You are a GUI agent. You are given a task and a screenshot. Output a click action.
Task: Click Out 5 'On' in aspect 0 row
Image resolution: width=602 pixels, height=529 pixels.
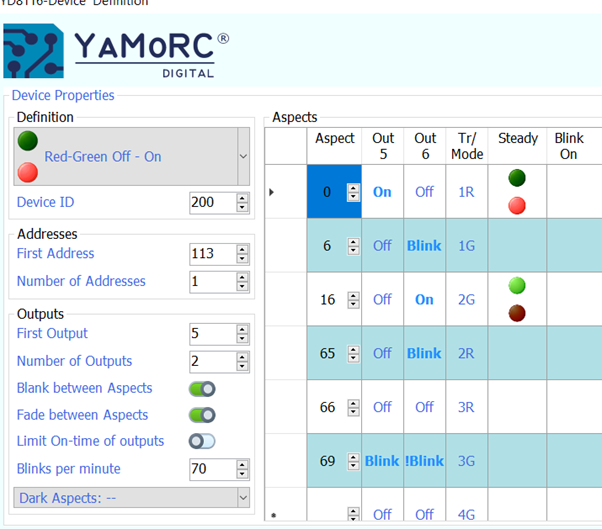[x=382, y=192]
